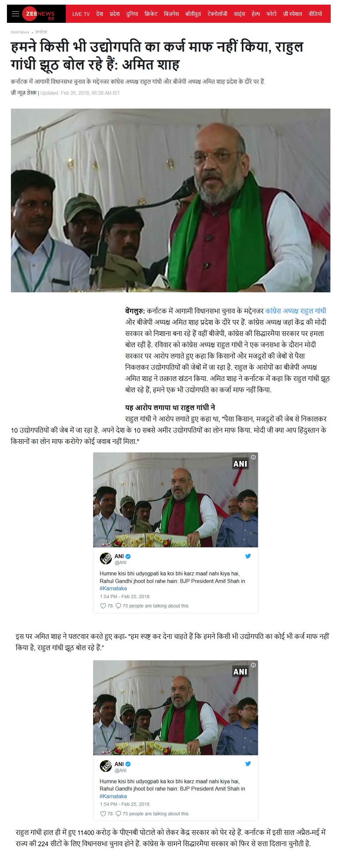Click ANI avatar in second tweet

pyautogui.click(x=106, y=766)
